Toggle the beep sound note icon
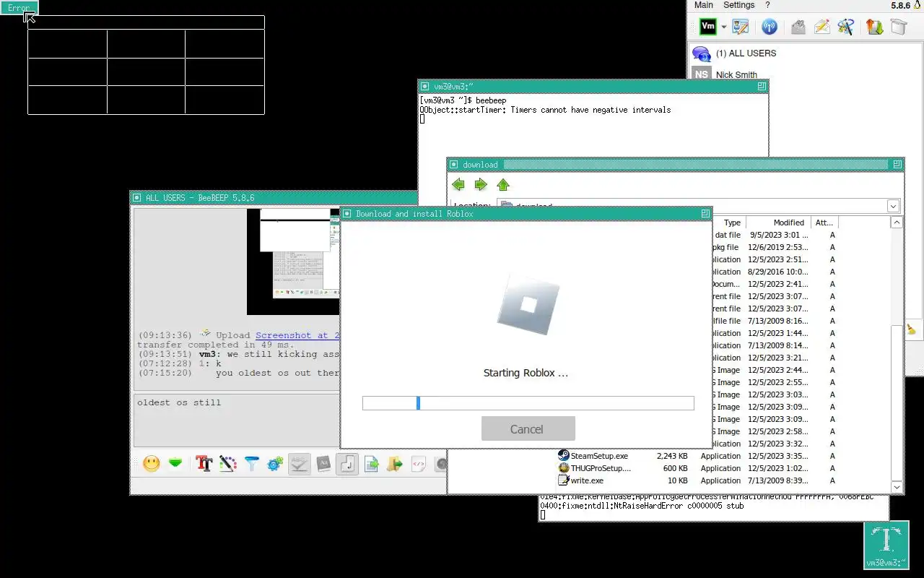Viewport: 924px width, 578px height. tap(347, 464)
